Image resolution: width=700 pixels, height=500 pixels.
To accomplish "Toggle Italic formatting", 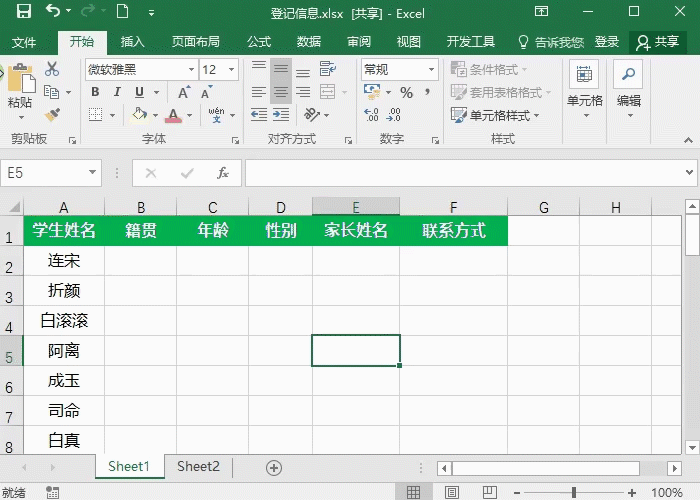I will click(118, 92).
